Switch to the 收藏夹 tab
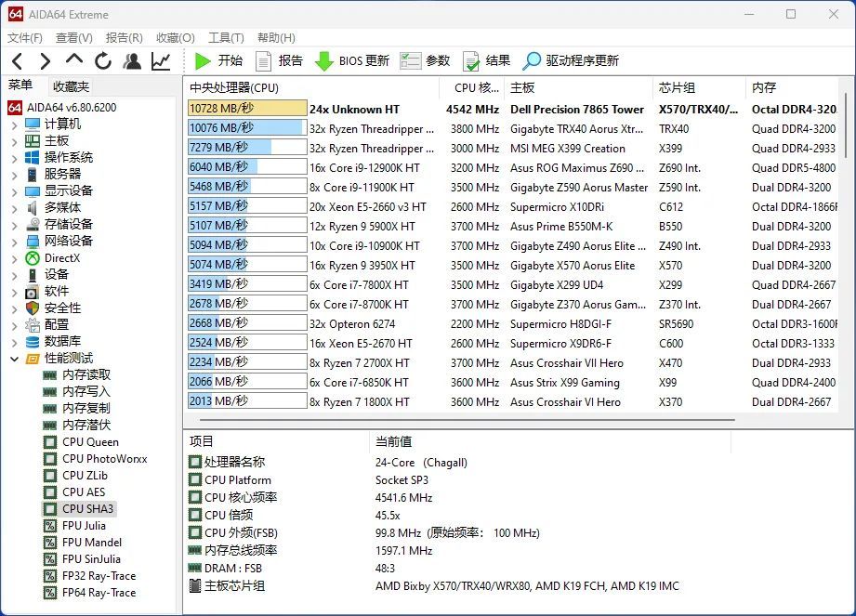856x616 pixels. coord(70,85)
